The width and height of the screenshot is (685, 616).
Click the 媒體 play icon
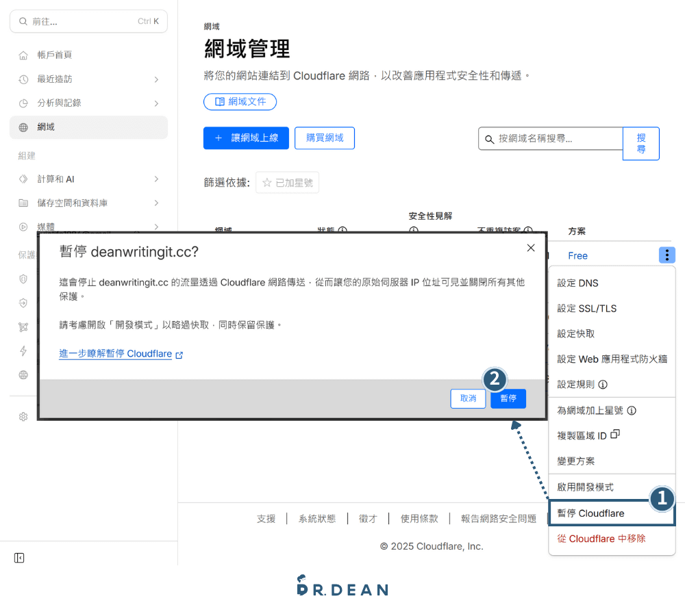[23, 227]
